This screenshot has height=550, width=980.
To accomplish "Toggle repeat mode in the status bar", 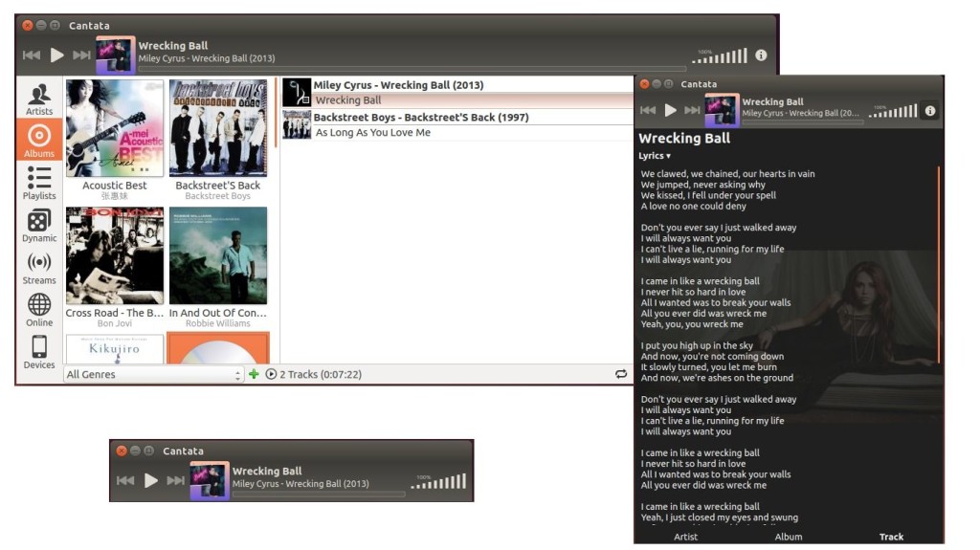I will pos(620,374).
